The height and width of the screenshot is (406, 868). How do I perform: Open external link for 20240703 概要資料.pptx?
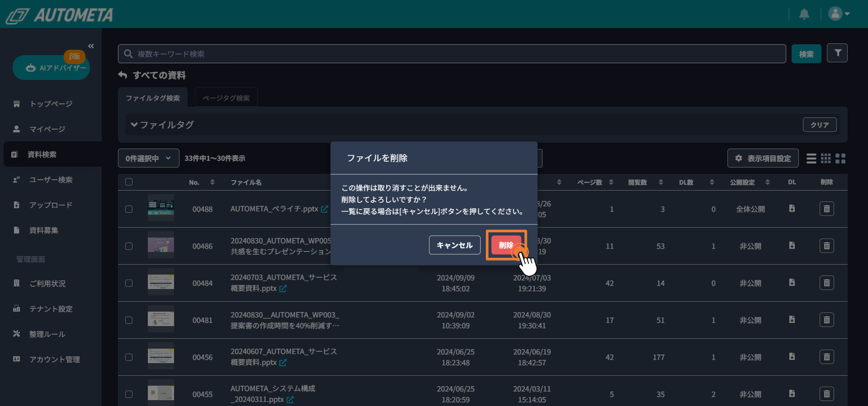point(283,289)
